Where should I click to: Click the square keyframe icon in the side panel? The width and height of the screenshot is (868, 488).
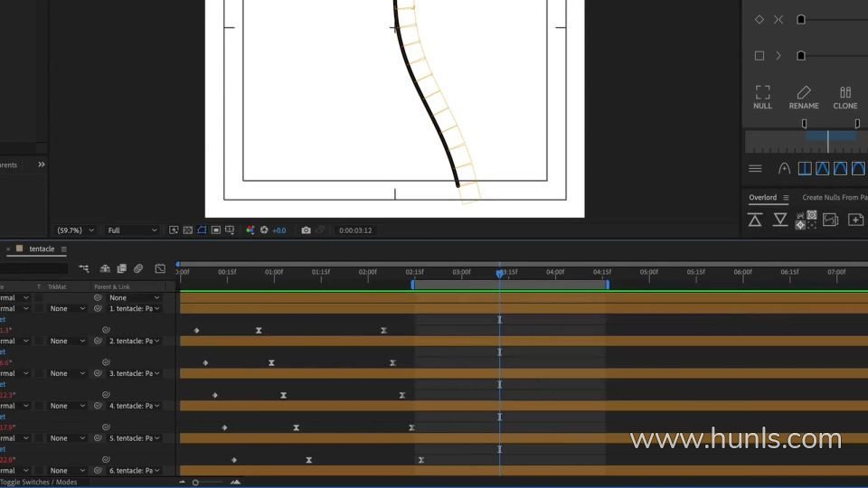759,55
